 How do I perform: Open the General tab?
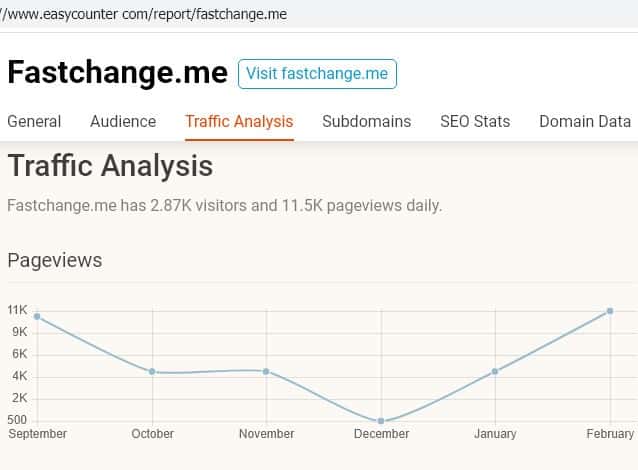(34, 122)
